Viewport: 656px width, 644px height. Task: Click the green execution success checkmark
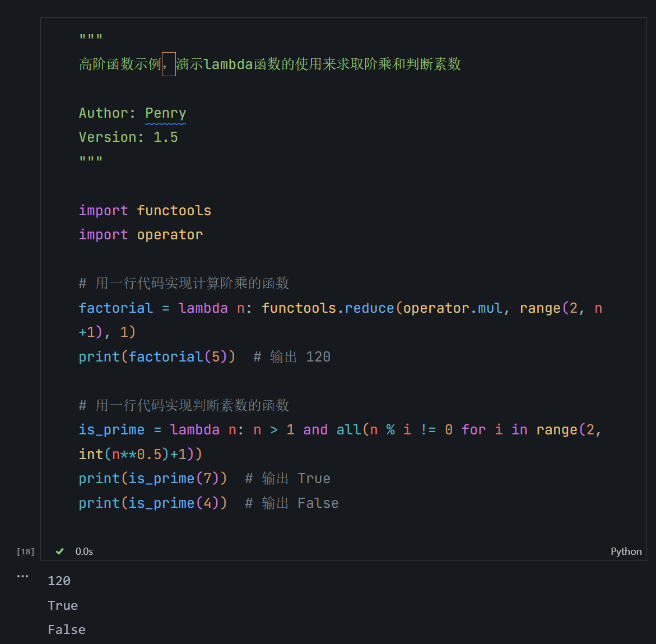pos(59,552)
